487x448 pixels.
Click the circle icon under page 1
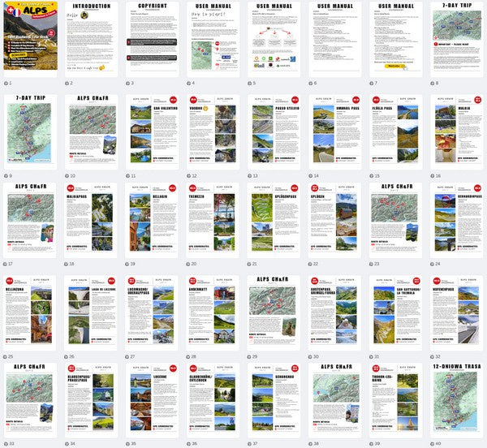[6, 83]
